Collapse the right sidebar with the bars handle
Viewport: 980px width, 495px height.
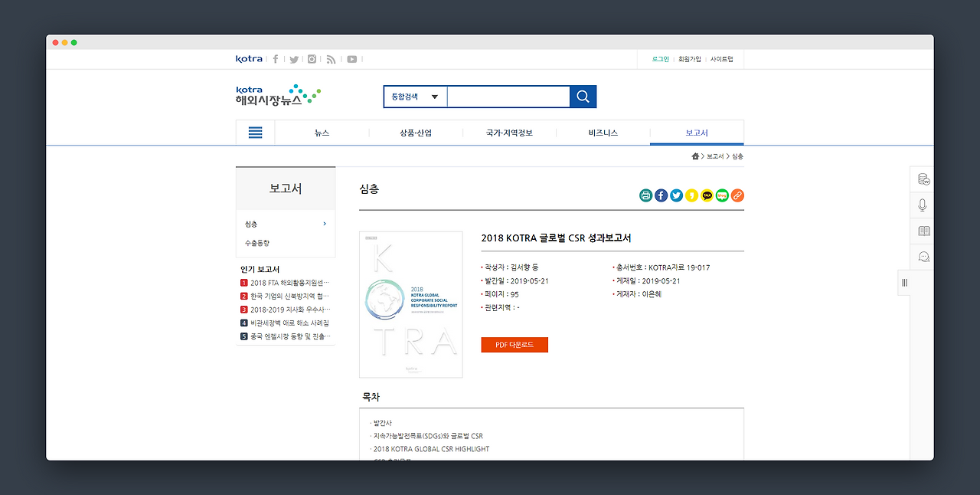(x=904, y=283)
